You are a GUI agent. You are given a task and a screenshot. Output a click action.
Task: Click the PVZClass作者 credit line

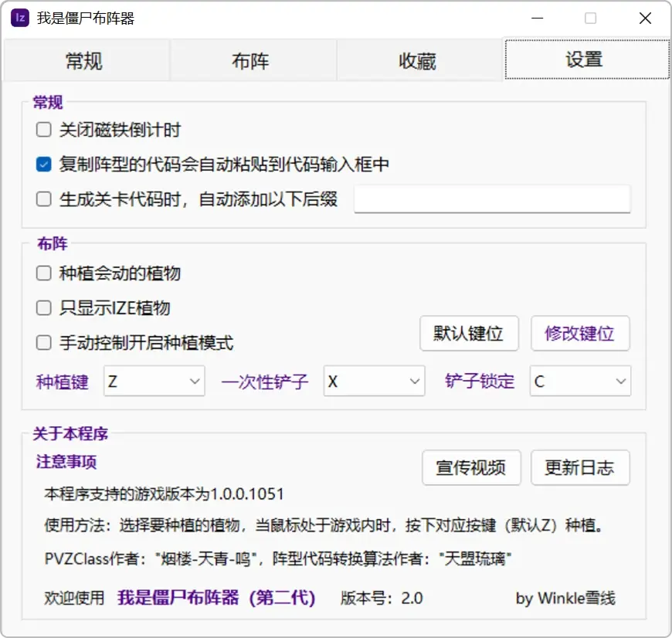(x=278, y=558)
